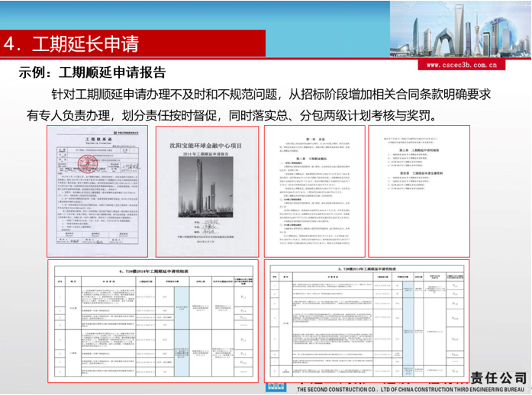Select the 第一章 总述 page thumbnail
The image size is (532, 395).
[314, 191]
